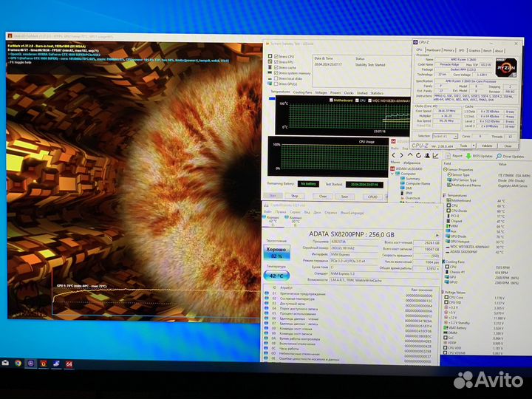The width and height of the screenshot is (532, 399).
Task: Open the Mail app in taskbar
Action: [x=5, y=363]
